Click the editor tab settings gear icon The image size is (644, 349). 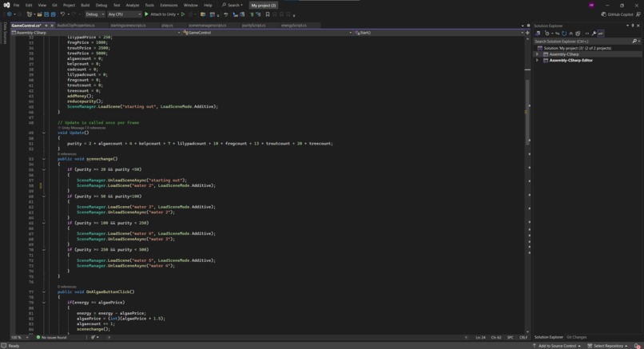528,26
